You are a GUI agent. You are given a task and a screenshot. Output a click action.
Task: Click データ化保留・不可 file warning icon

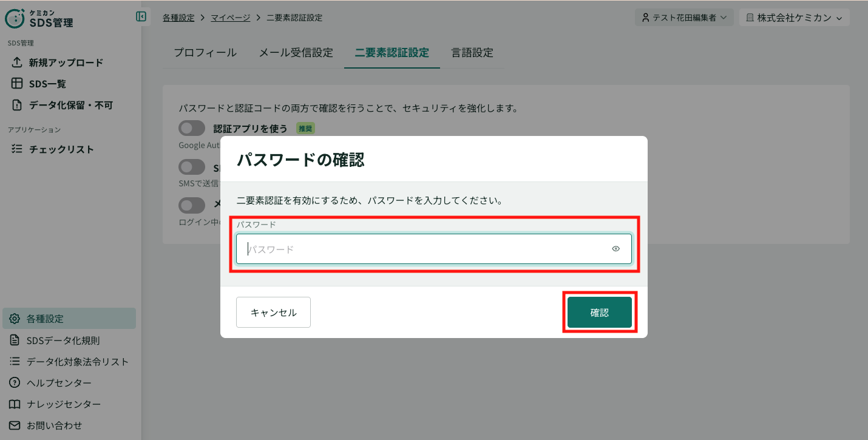[x=17, y=105]
